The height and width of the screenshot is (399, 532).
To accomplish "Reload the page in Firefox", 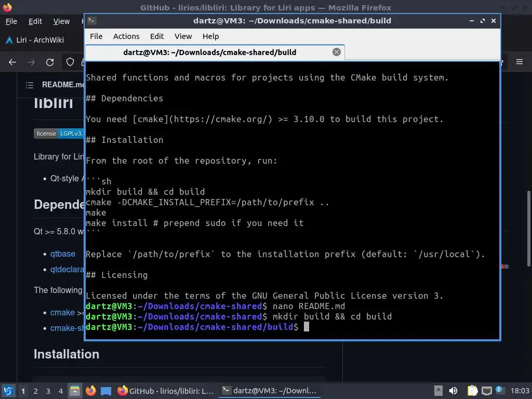I will (50, 62).
